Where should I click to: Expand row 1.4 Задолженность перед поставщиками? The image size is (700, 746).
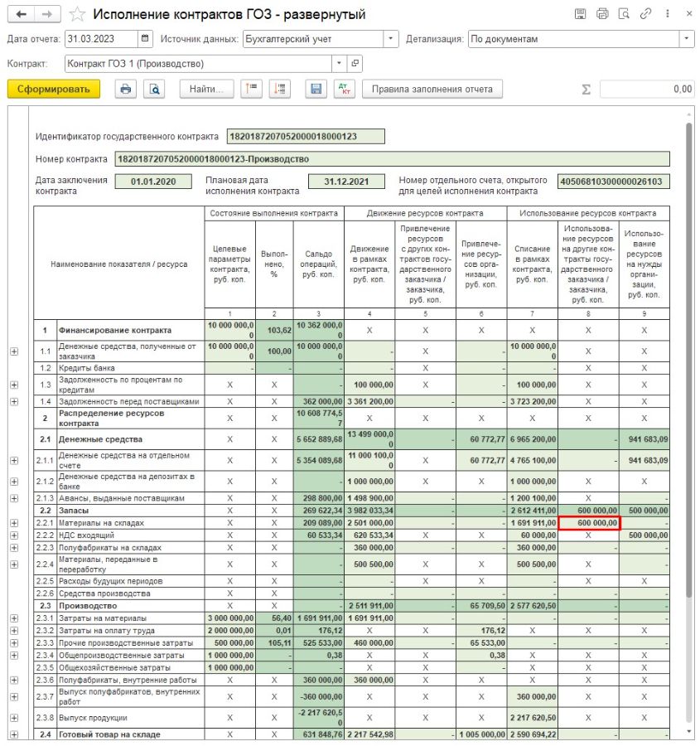[14, 401]
